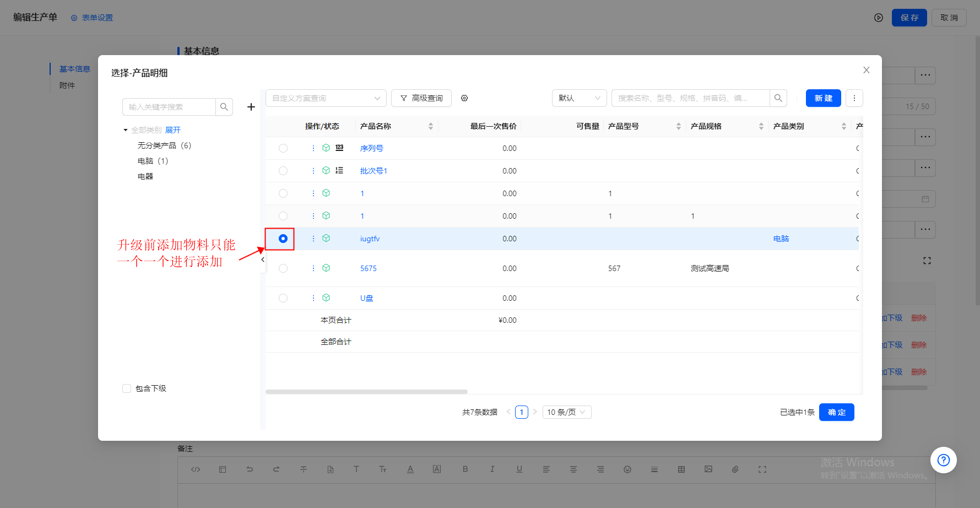Viewport: 980px width, 508px height.
Task: Click the redo icon in 备注 editor toolbar
Action: tap(276, 469)
